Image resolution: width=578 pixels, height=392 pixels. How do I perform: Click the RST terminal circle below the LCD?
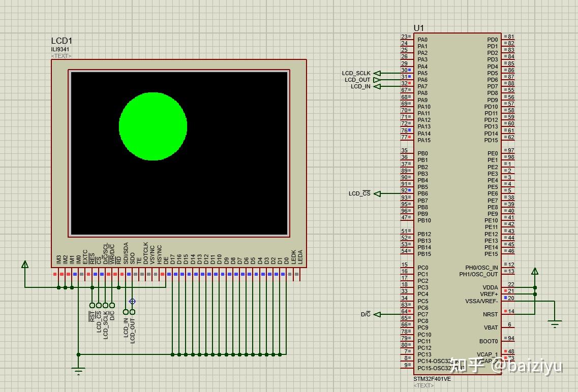[x=92, y=305]
